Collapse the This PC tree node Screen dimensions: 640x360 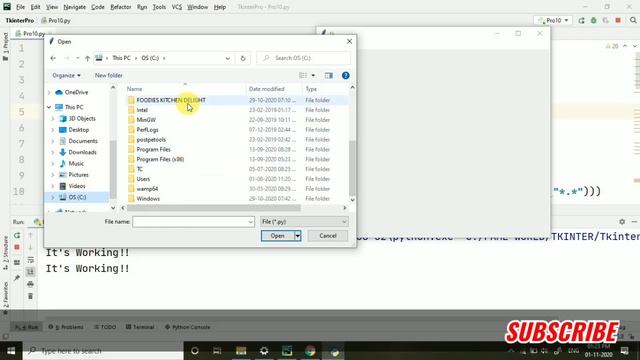49,107
